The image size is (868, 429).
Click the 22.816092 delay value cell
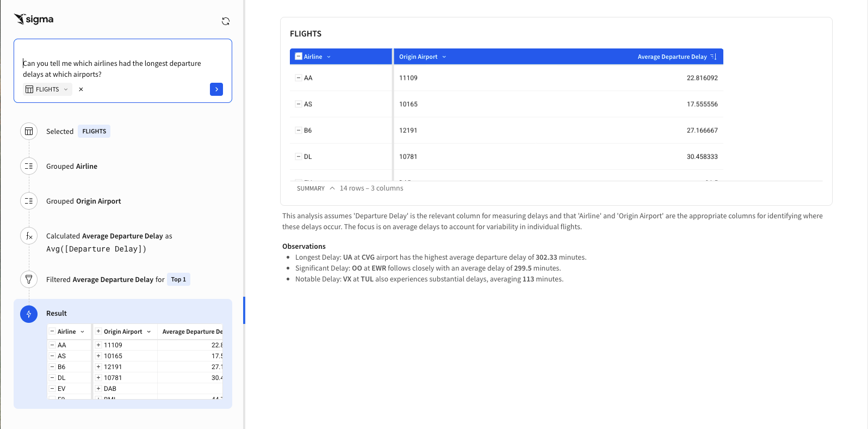[702, 78]
